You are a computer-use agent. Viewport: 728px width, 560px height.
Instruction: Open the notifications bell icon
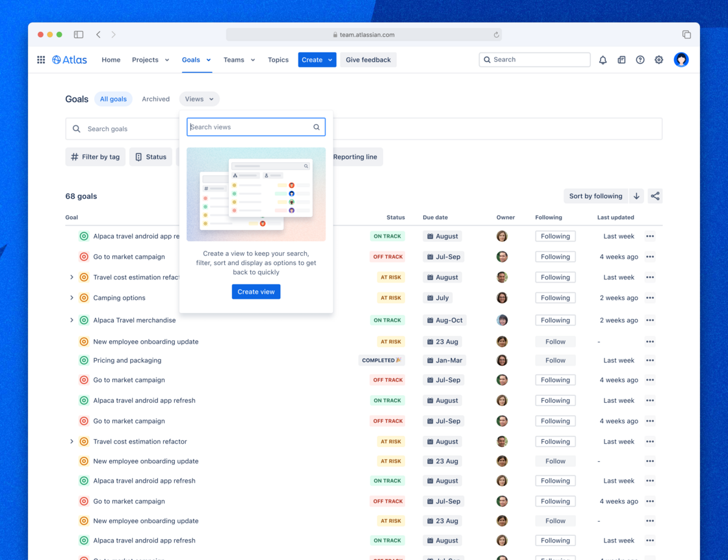603,59
